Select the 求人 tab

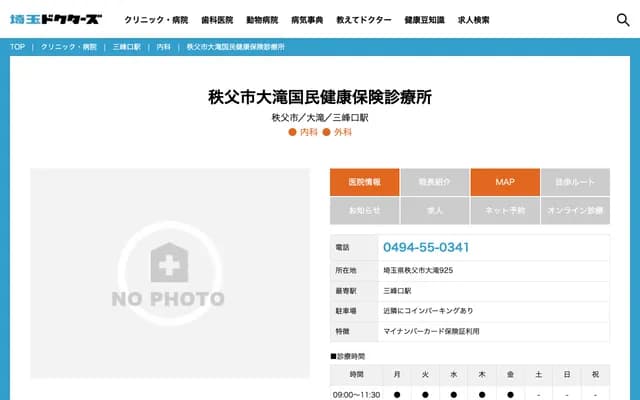click(435, 211)
